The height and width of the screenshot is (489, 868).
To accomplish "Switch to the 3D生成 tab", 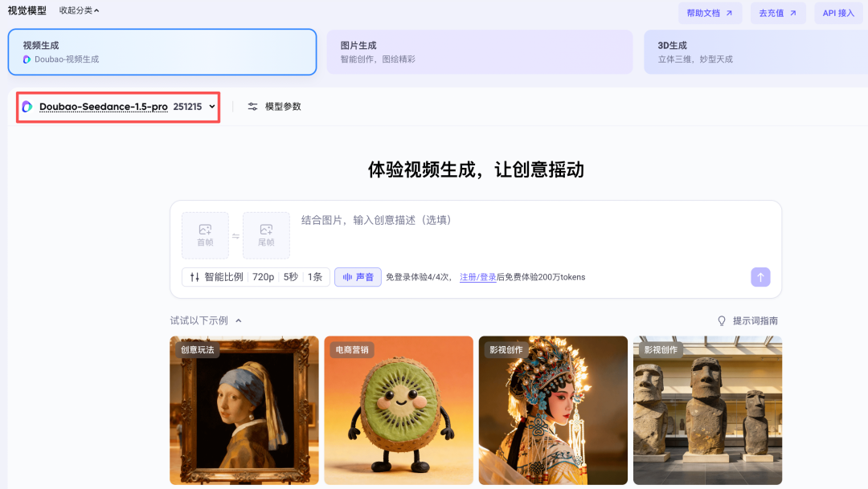I will 755,52.
